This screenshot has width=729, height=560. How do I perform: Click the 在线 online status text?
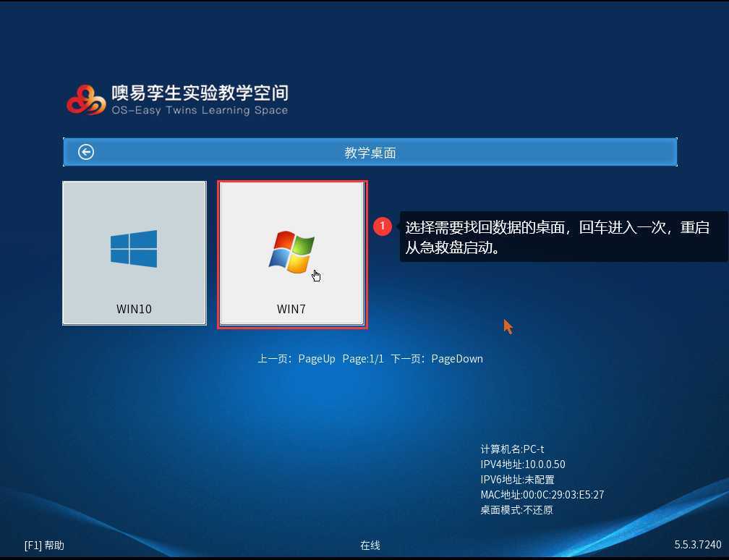370,546
